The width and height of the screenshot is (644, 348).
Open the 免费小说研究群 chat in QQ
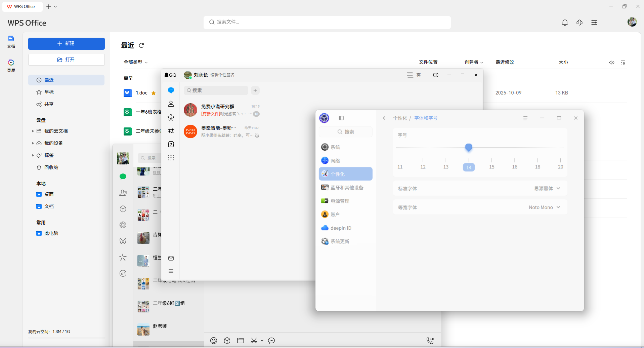point(222,110)
